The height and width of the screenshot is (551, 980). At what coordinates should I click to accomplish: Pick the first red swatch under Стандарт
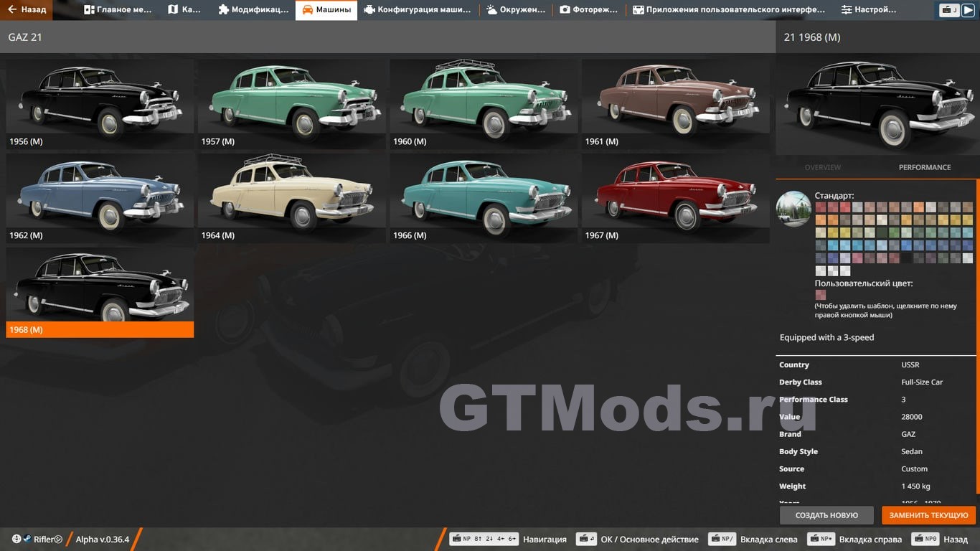821,207
